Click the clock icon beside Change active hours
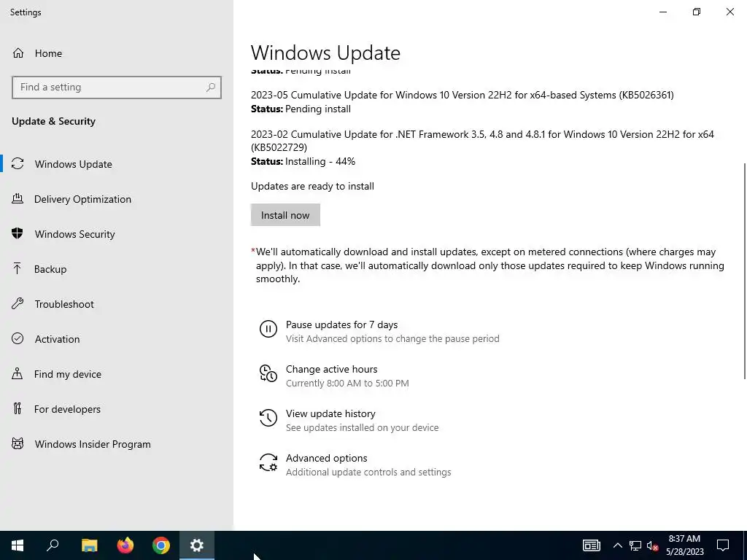747x560 pixels. tap(268, 373)
